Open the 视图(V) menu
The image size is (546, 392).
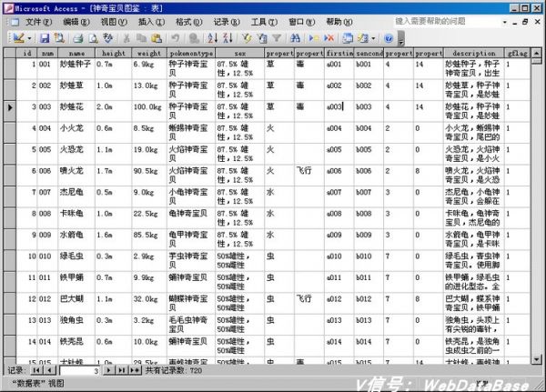pos(114,22)
